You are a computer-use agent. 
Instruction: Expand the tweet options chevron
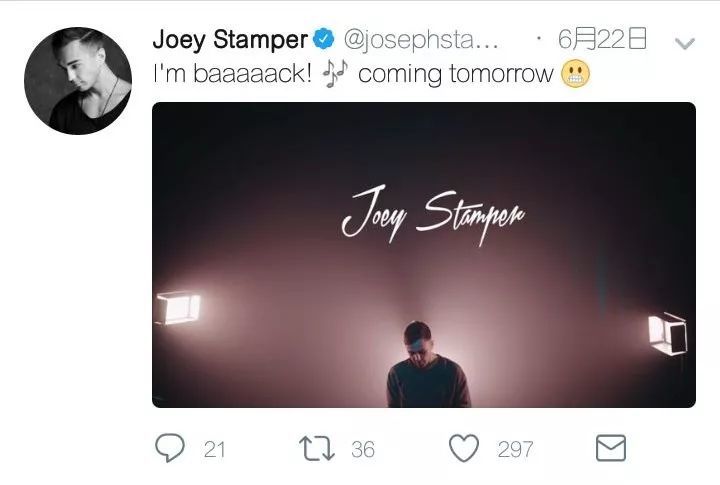[x=685, y=44]
